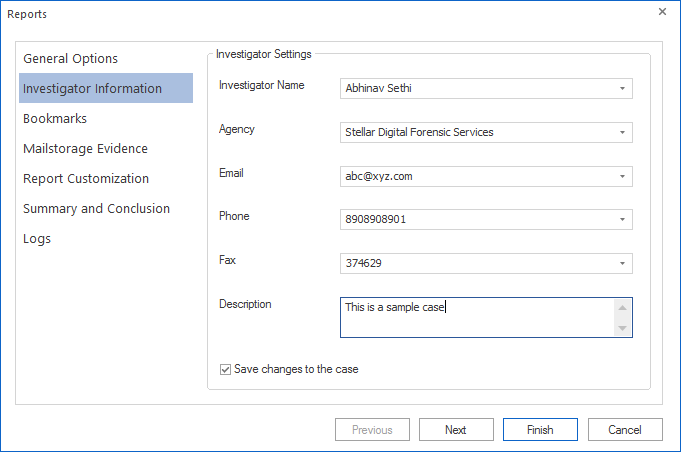The image size is (681, 452).
Task: Open Mailstorage Evidence settings
Action: [x=85, y=149]
